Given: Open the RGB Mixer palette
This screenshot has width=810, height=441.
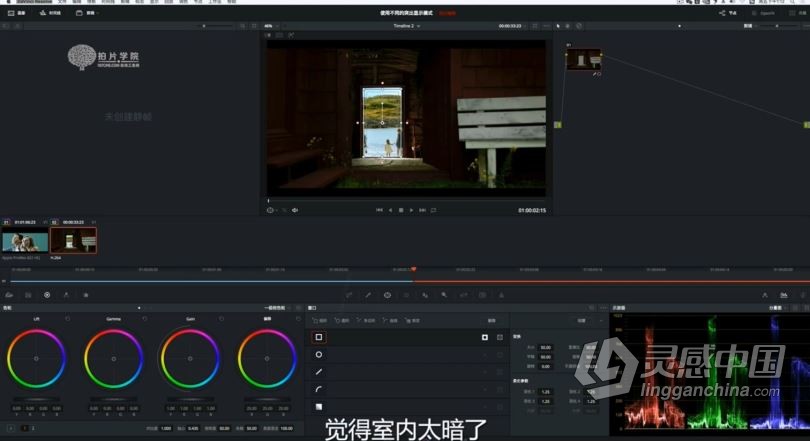Looking at the screenshot, I should click(x=66, y=295).
